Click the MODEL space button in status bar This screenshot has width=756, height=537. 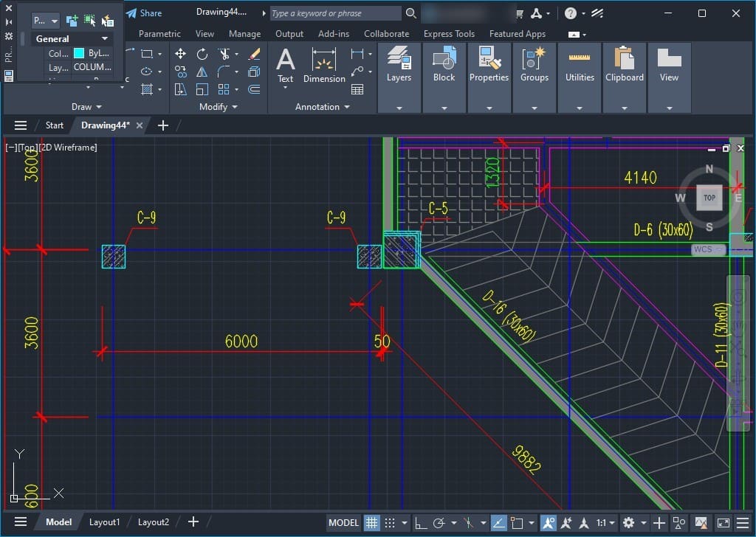(x=344, y=522)
